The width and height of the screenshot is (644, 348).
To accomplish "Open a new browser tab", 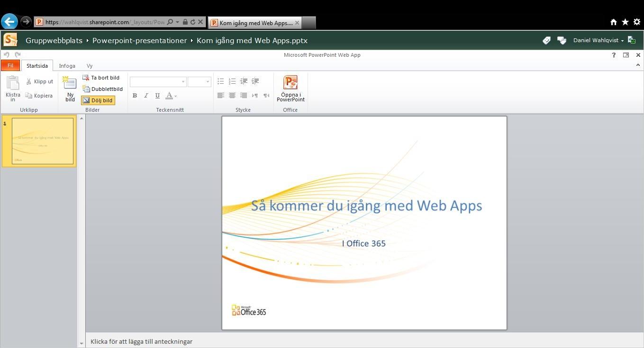I will (x=308, y=23).
